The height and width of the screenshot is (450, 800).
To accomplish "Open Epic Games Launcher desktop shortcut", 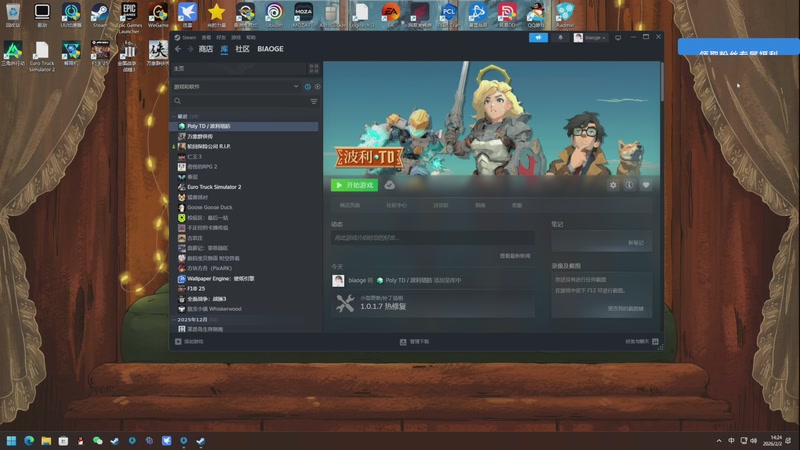I will [x=129, y=17].
